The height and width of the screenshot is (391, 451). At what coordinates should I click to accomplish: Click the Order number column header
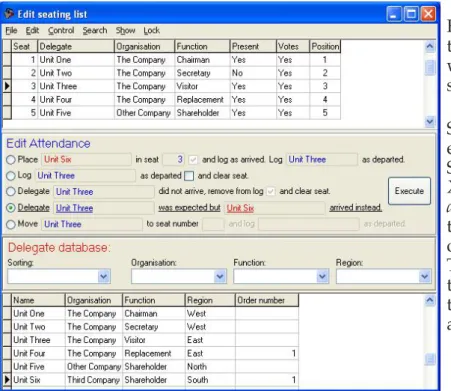click(267, 300)
